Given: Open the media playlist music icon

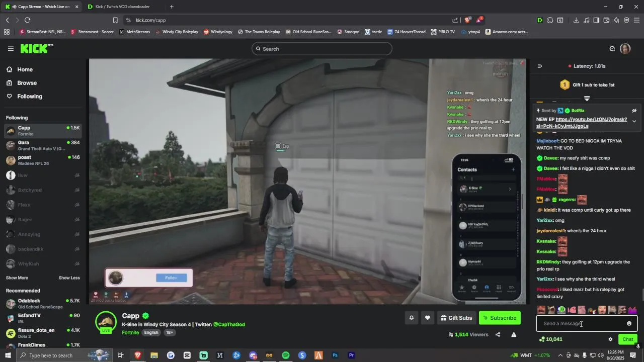Looking at the screenshot, I should tap(587, 20).
